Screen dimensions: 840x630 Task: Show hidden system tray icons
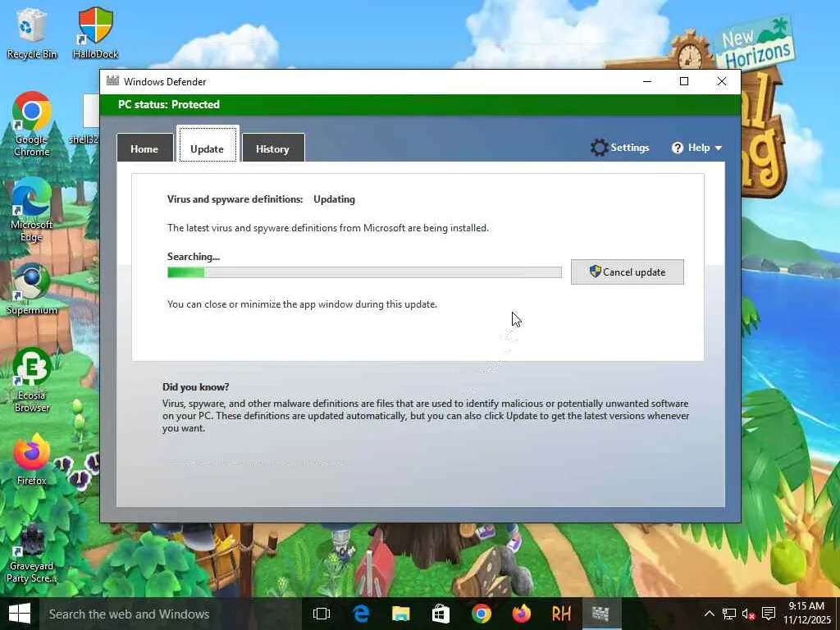click(710, 614)
